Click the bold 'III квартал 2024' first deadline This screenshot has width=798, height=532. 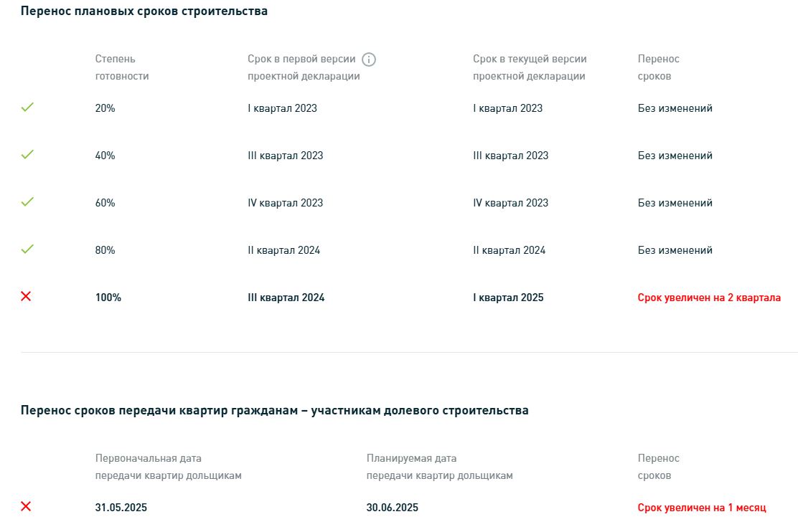(x=286, y=298)
